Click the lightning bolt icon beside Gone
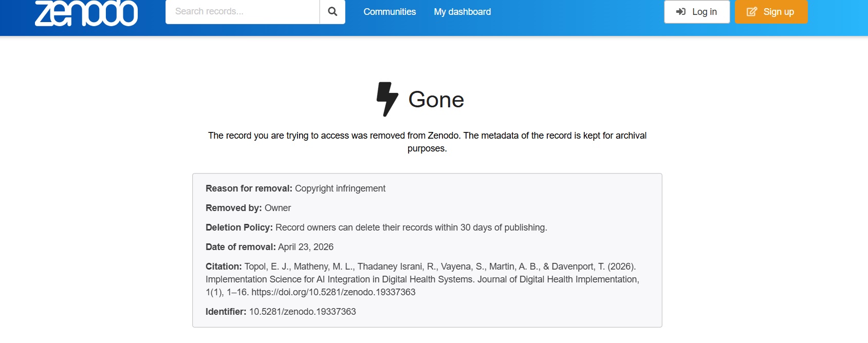Image resolution: width=868 pixels, height=343 pixels. pyautogui.click(x=387, y=99)
